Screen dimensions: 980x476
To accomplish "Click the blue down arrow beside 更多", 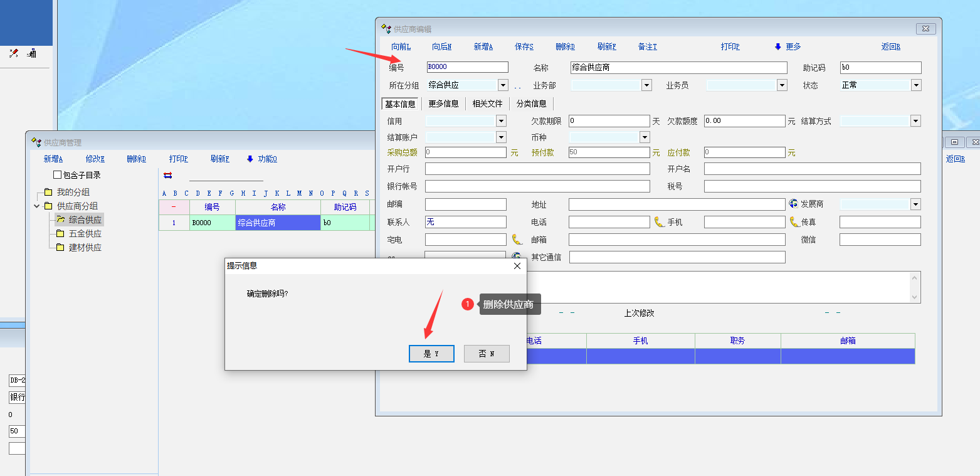I will tap(777, 47).
